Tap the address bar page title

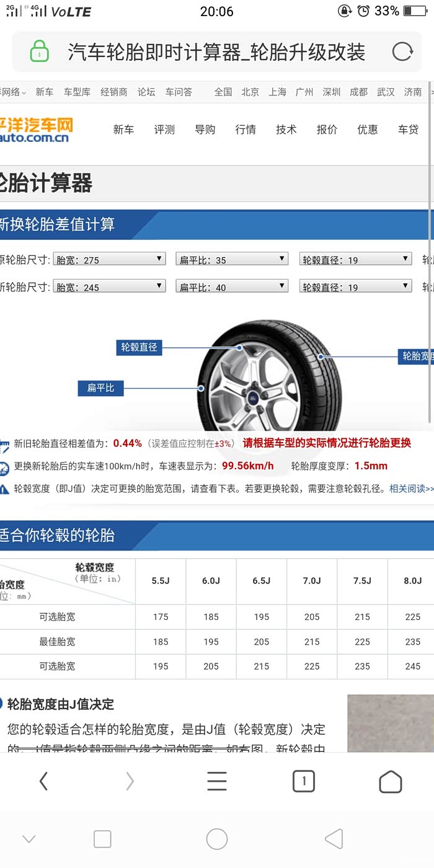pyautogui.click(x=216, y=52)
